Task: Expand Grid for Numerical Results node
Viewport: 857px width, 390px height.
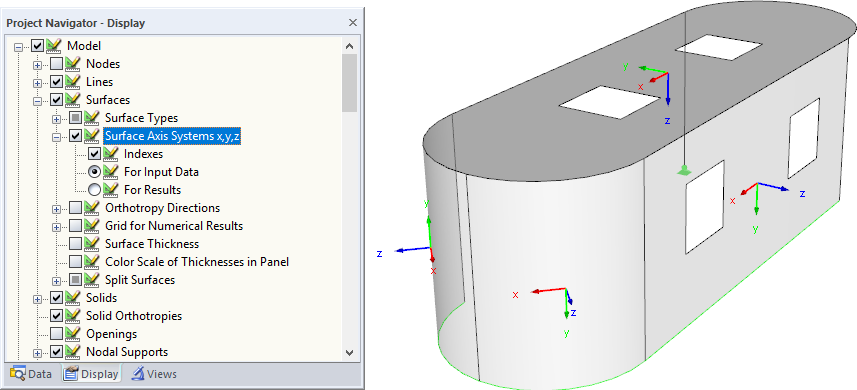Action: pos(56,228)
